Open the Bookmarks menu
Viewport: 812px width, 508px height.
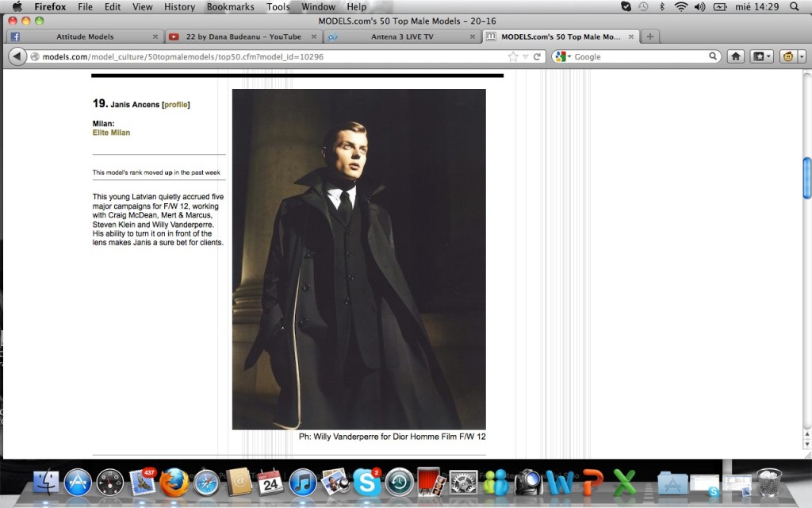click(x=230, y=6)
